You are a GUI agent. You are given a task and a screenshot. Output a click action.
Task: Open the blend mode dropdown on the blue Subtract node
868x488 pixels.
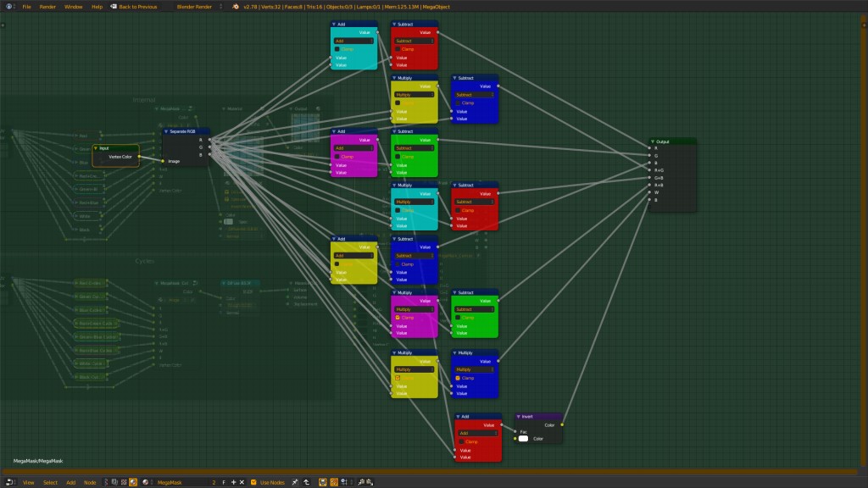pyautogui.click(x=474, y=95)
